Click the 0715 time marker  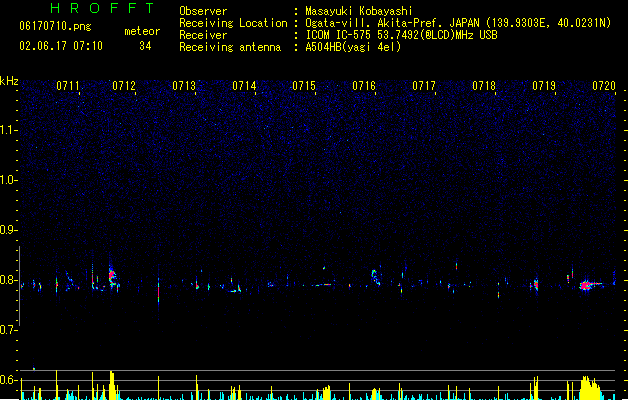(x=304, y=86)
